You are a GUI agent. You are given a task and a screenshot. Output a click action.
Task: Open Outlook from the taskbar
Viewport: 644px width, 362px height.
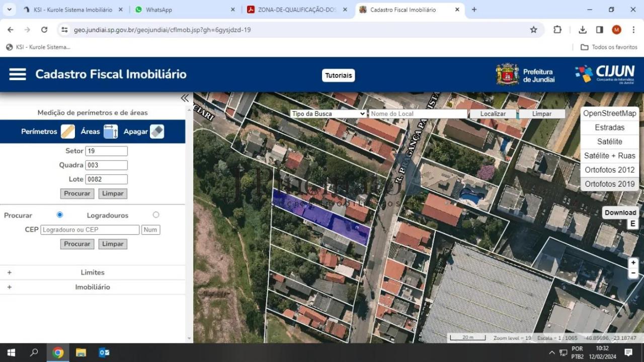[x=104, y=352]
